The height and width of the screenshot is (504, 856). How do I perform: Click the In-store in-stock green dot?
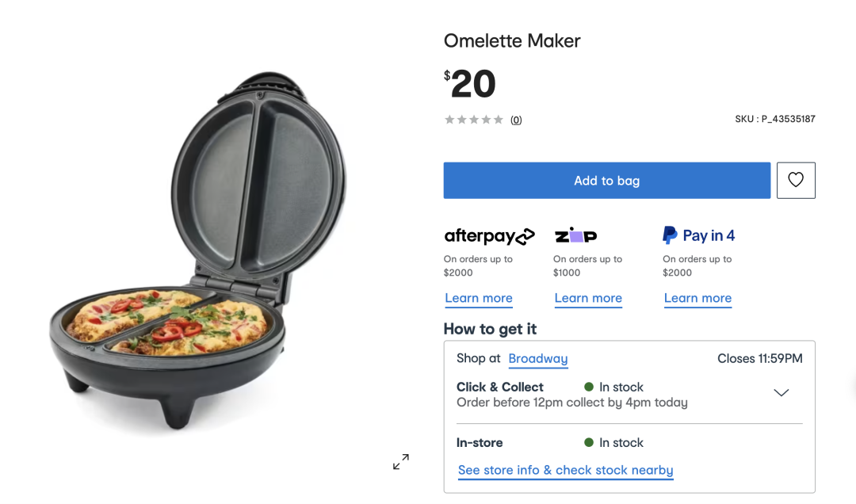pos(588,442)
